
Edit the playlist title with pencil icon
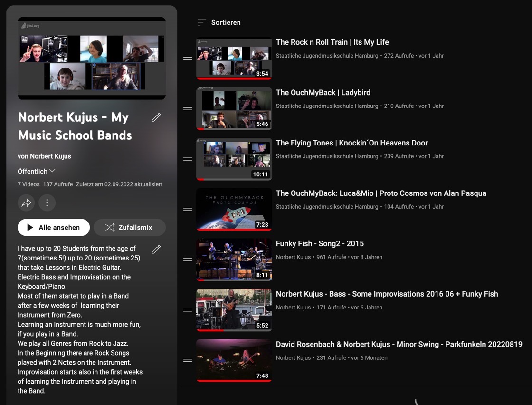pos(156,117)
